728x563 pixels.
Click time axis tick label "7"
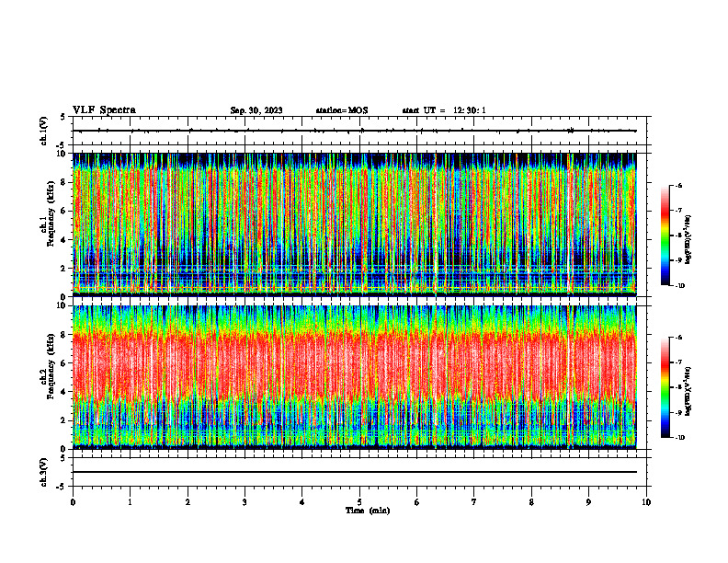[x=474, y=502]
